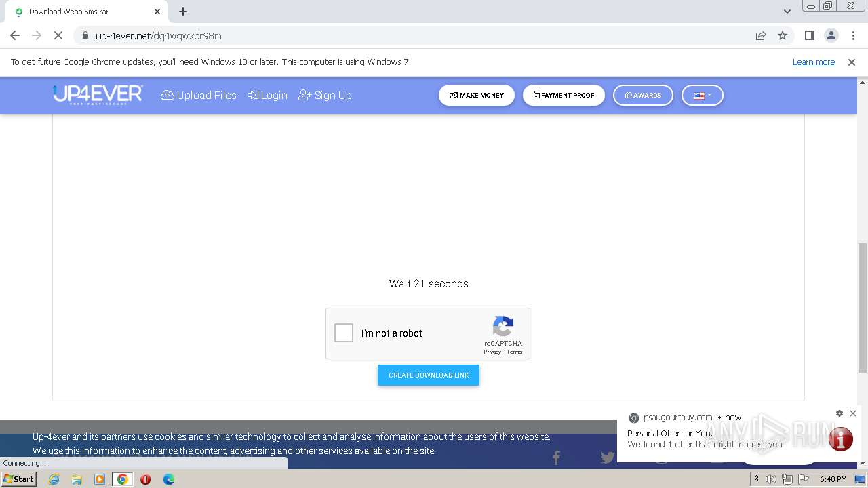Image resolution: width=868 pixels, height=488 pixels.
Task: Stop loading the page
Action: pyautogui.click(x=58, y=35)
